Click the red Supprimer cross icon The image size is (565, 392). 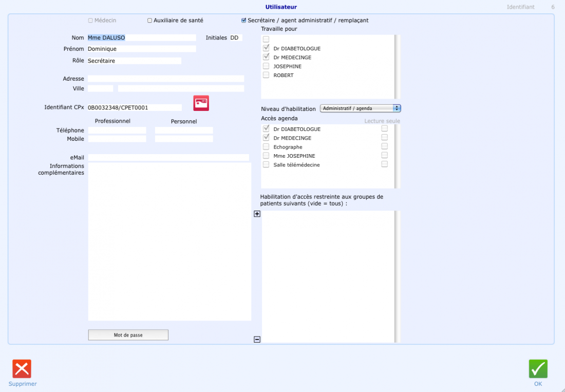[22, 368]
